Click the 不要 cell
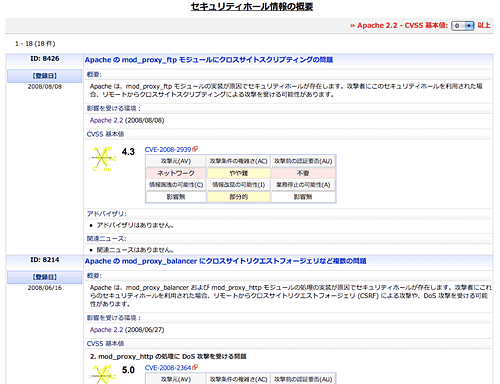The height and width of the screenshot is (384, 500). 303,173
